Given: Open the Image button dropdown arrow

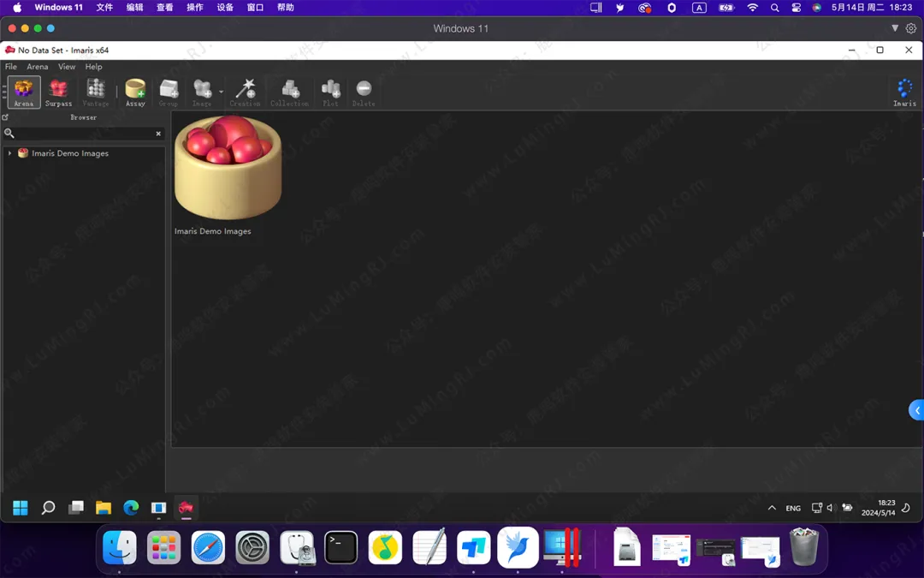Looking at the screenshot, I should pos(221,92).
